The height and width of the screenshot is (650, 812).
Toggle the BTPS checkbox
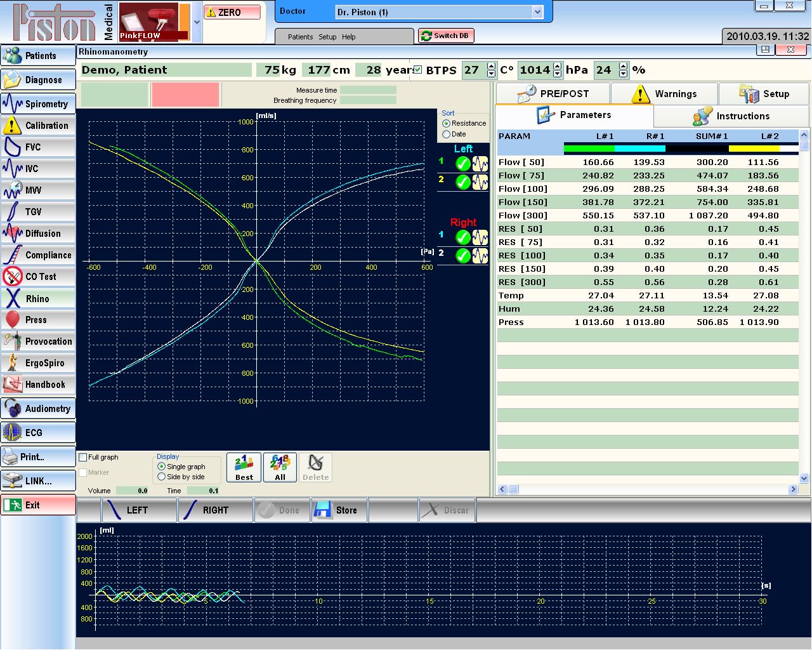[x=417, y=70]
